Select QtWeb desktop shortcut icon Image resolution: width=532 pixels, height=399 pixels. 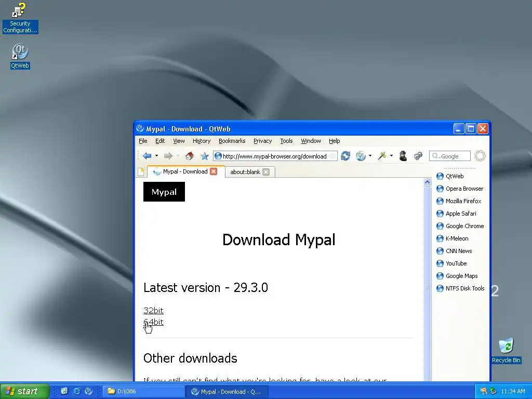point(20,56)
